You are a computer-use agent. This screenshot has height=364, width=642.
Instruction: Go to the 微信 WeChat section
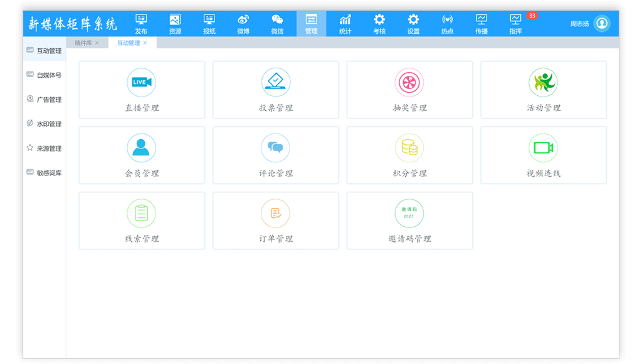(x=277, y=24)
